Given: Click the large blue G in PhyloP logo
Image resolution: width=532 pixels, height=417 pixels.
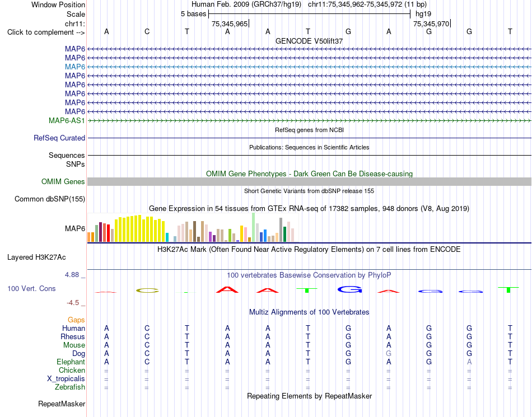Looking at the screenshot, I should point(350,289).
